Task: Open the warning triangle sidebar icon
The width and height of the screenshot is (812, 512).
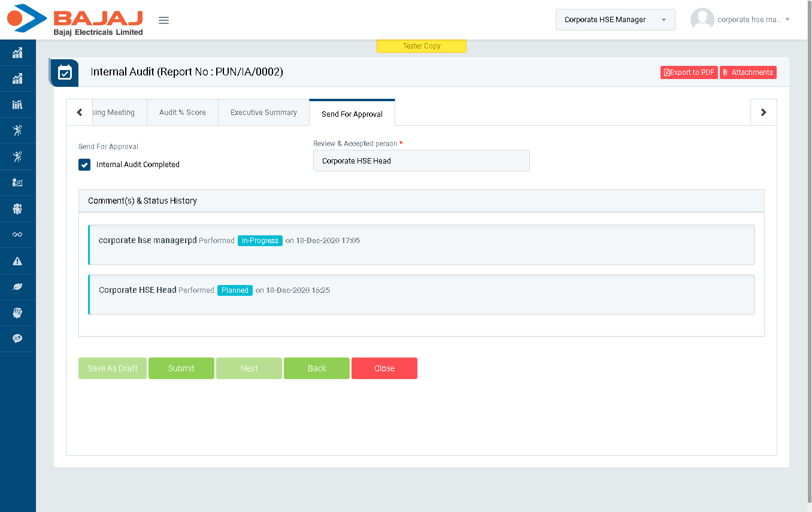Action: click(x=17, y=261)
